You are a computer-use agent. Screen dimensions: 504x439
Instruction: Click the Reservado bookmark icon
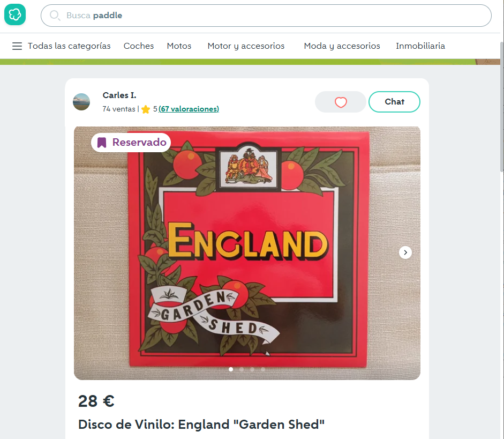coord(102,143)
